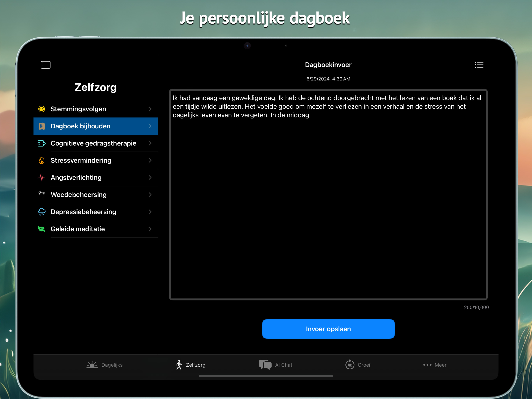This screenshot has width=532, height=399.
Task: Expand Geleide meditatie chevron arrow
Action: (x=150, y=229)
